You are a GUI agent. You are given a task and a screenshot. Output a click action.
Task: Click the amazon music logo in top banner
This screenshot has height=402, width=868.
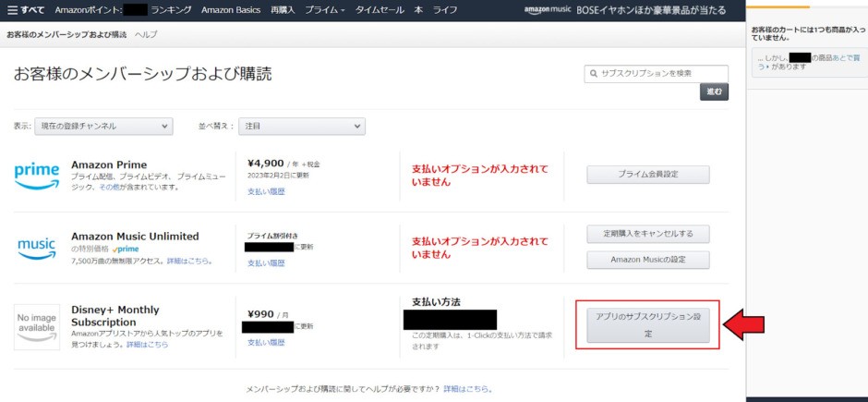click(548, 10)
